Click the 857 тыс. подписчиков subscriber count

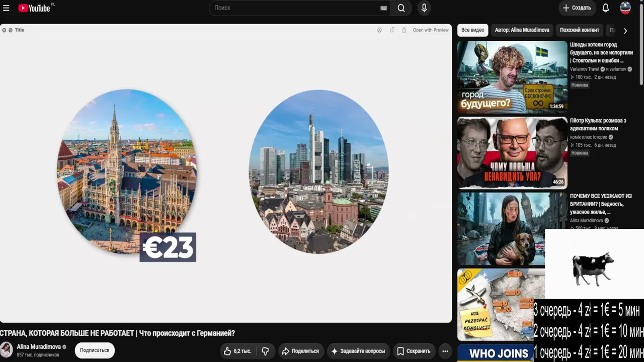point(38,355)
